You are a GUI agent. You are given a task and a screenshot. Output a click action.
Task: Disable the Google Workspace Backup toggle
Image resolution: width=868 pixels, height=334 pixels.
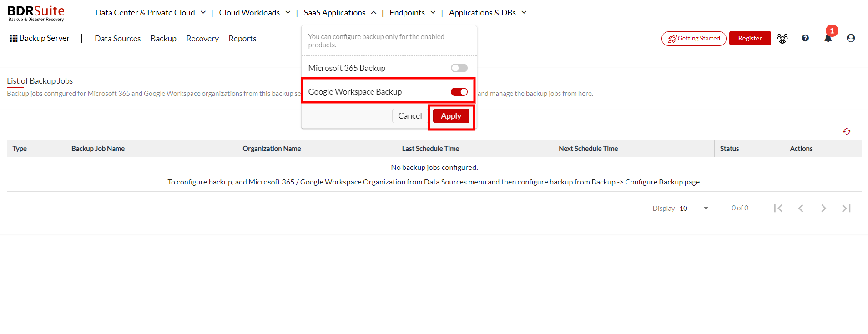(459, 92)
